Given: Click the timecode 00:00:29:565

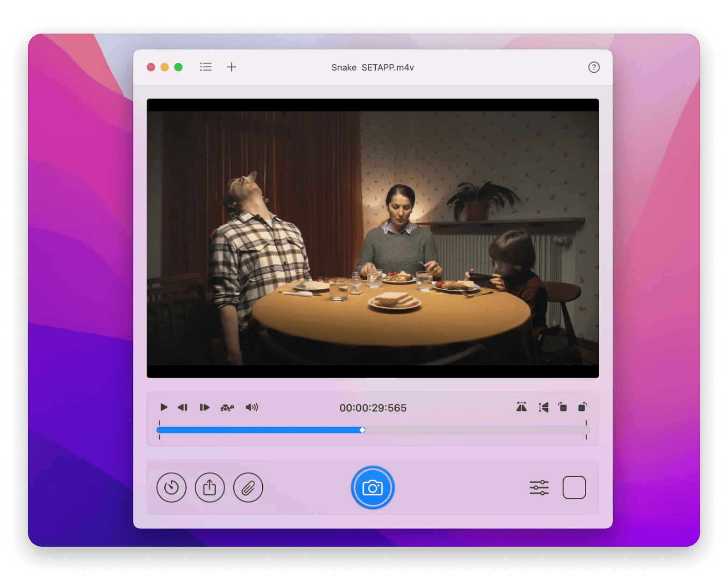Looking at the screenshot, I should click(373, 408).
